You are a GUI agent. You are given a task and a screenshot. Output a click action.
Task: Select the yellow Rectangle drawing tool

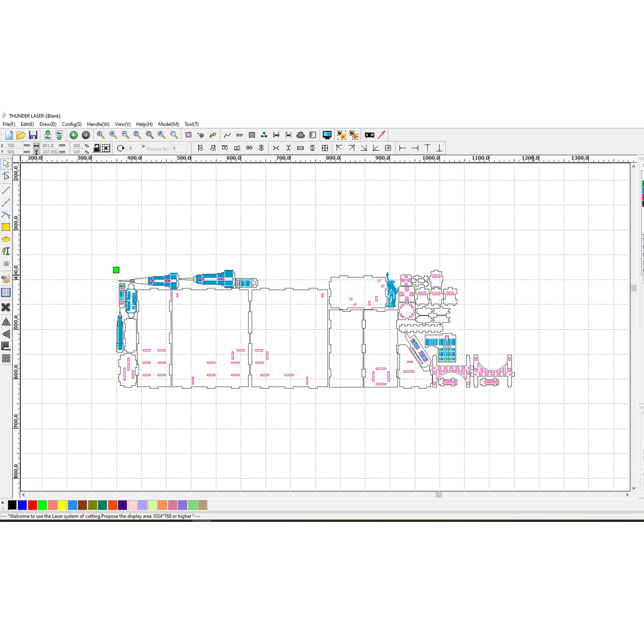coord(6,227)
